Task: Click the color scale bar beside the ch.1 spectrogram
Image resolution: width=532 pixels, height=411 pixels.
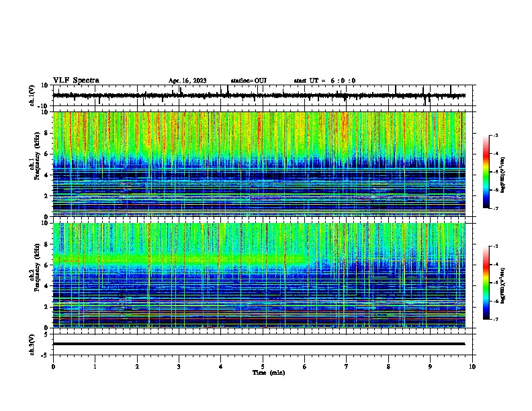Action: click(x=486, y=172)
